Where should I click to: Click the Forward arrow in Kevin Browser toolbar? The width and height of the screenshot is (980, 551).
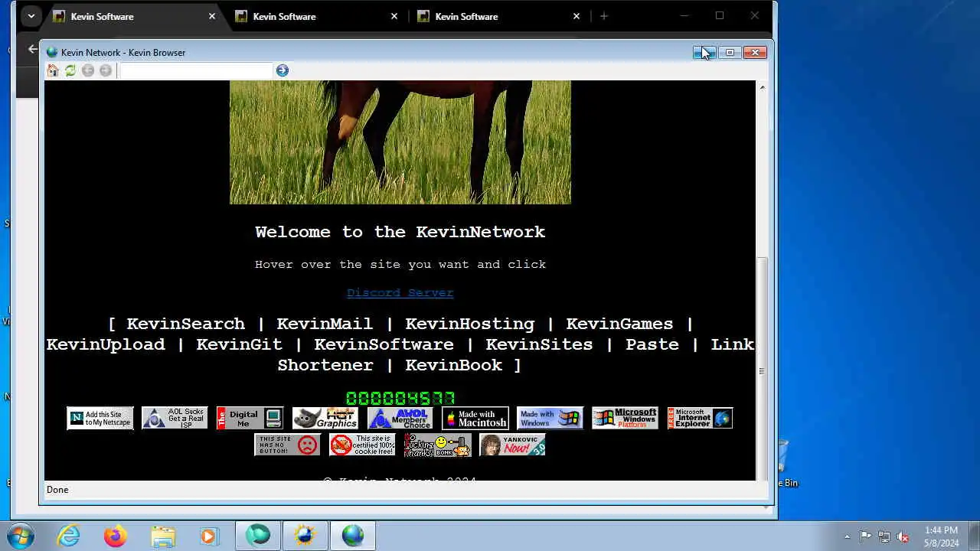pyautogui.click(x=106, y=70)
